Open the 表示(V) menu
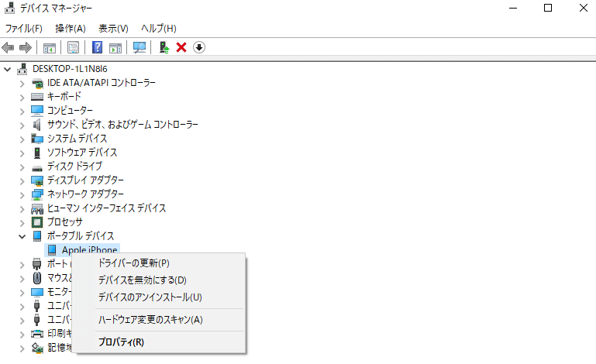This screenshot has width=596, height=364. point(113,29)
